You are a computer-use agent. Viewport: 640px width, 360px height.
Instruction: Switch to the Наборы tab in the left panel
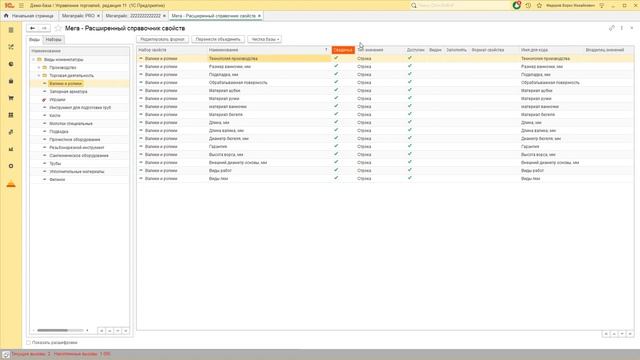click(x=53, y=40)
